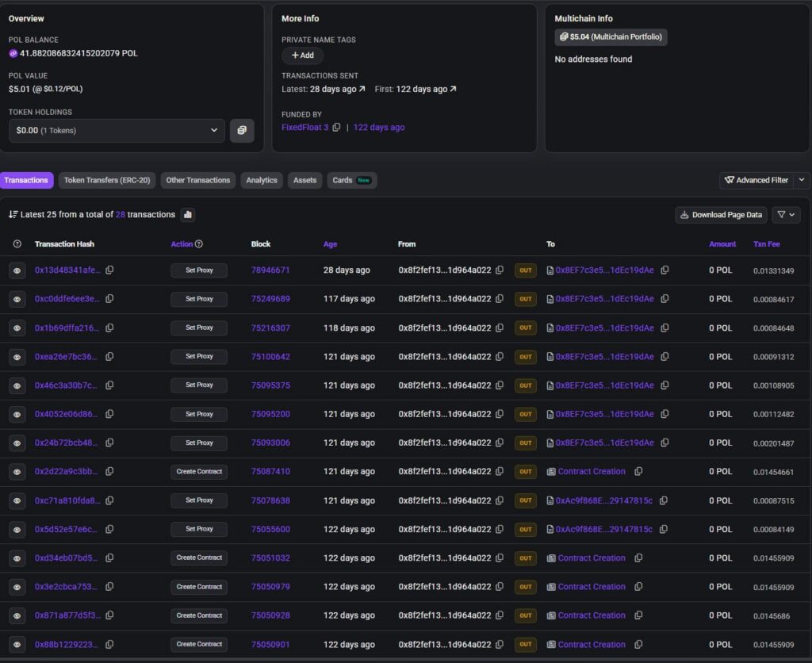
Task: Copy From address in block 78946671 row
Action: point(500,270)
